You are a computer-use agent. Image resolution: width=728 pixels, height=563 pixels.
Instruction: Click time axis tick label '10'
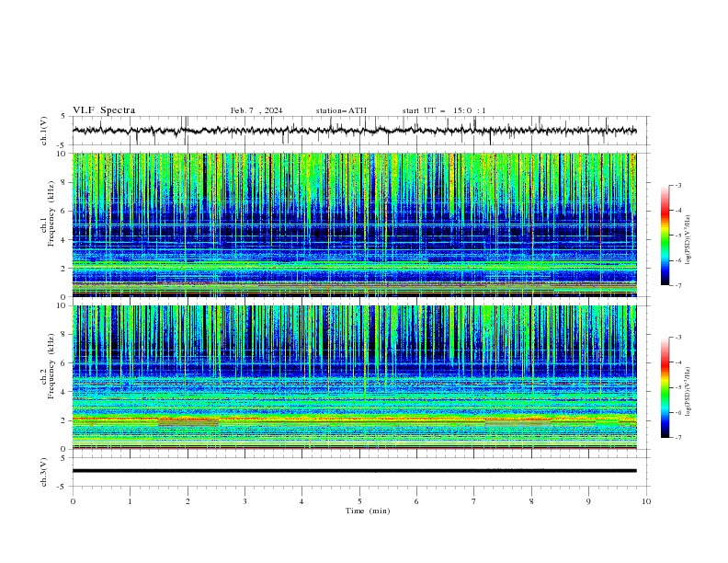(x=646, y=501)
